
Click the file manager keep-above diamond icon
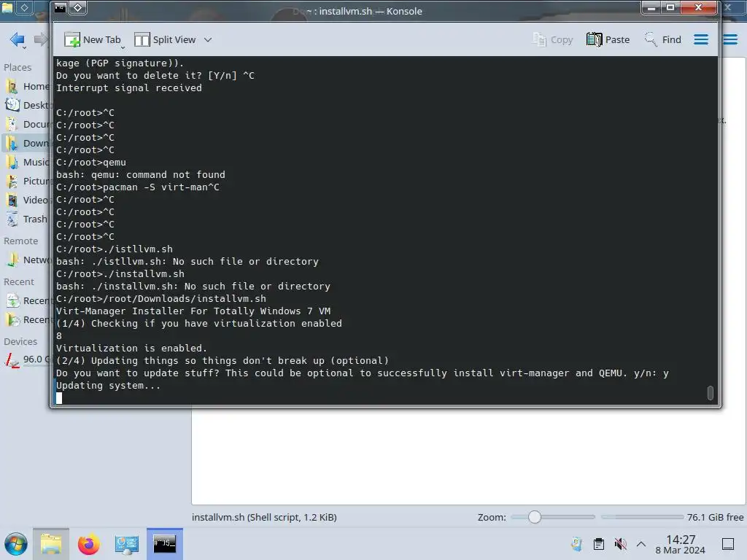(x=24, y=7)
